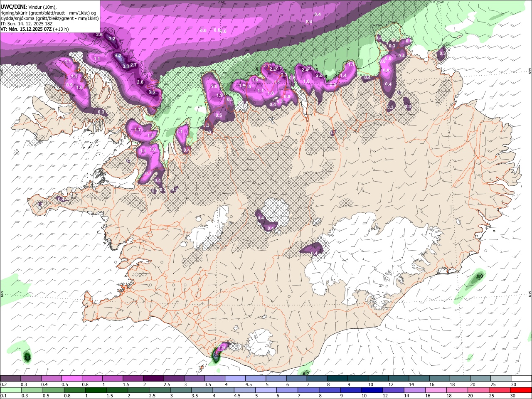
Task: Click the '3.5' label in upper legend row
Action: tap(208, 384)
